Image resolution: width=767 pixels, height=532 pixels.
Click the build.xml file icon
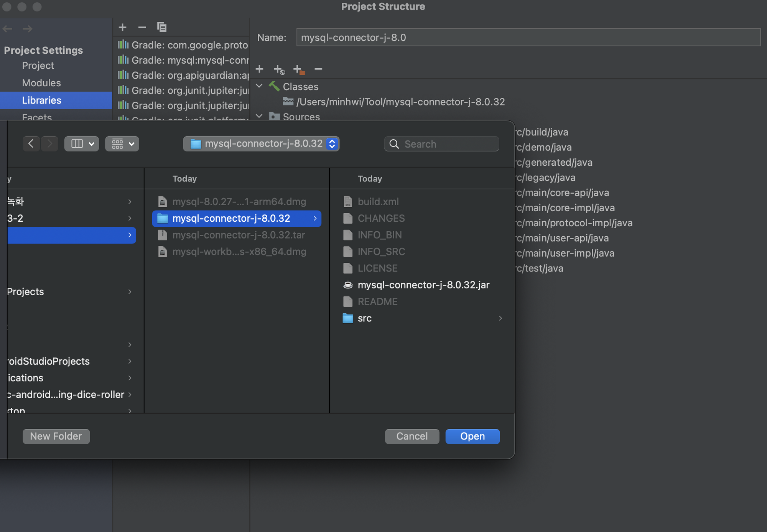[x=348, y=202]
